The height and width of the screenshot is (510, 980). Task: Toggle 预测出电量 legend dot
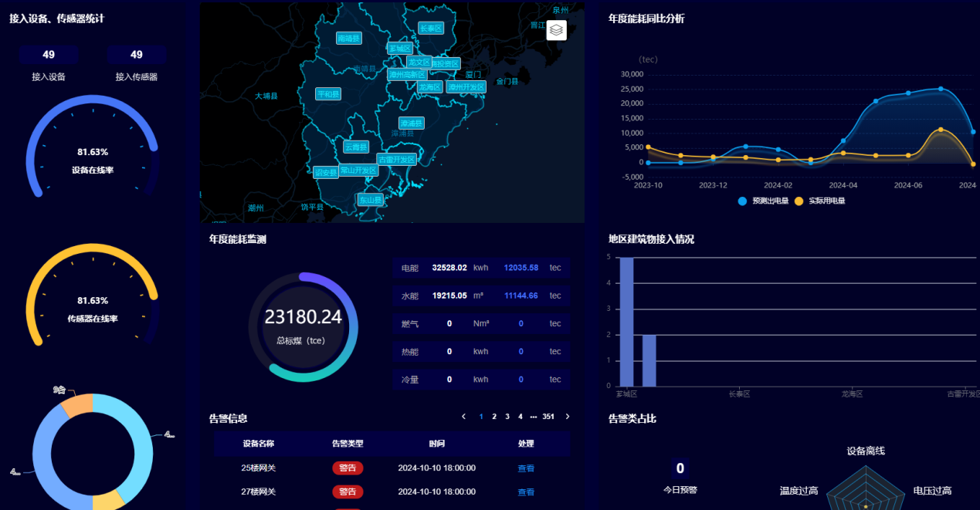pos(742,201)
